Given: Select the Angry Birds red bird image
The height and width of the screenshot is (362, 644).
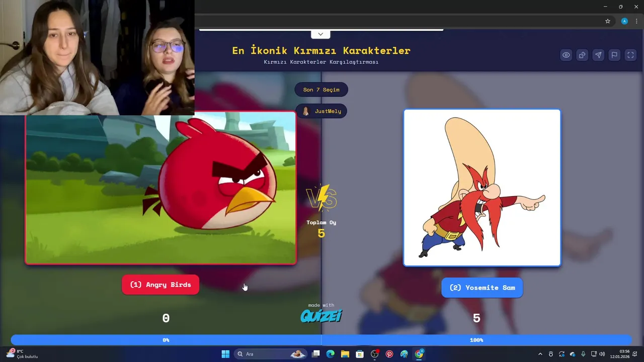Looking at the screenshot, I should pos(160,188).
